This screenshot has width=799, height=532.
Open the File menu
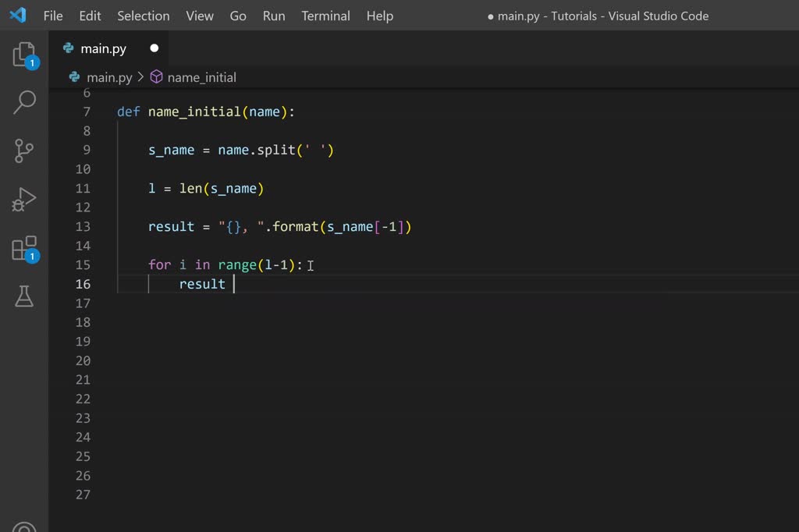point(52,16)
